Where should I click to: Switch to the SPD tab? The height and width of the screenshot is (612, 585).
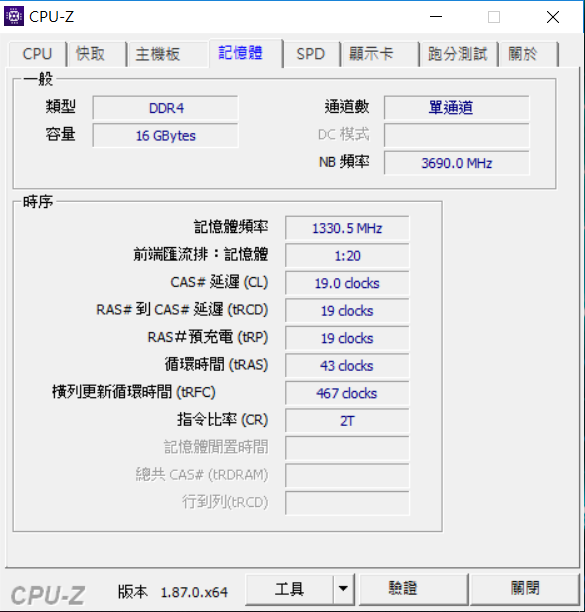point(311,54)
